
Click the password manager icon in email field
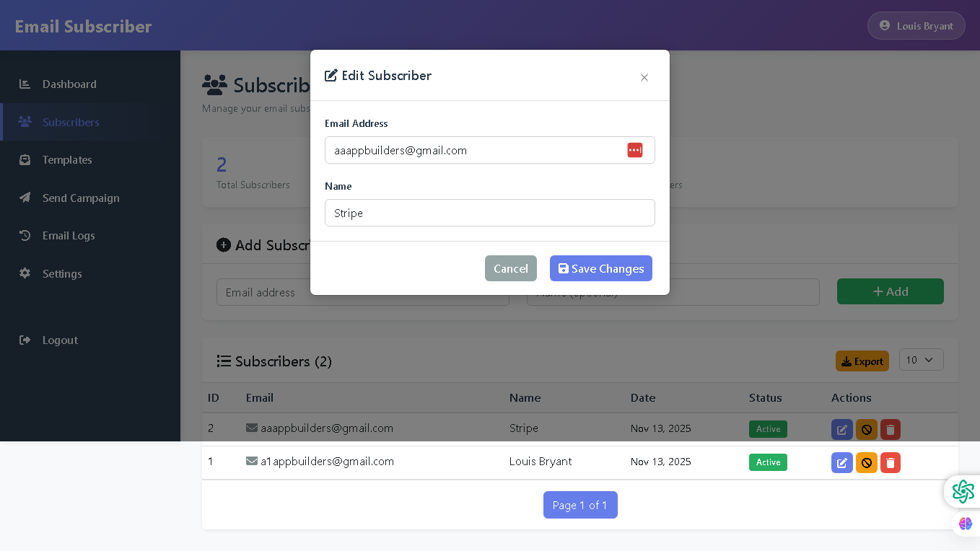pyautogui.click(x=634, y=150)
